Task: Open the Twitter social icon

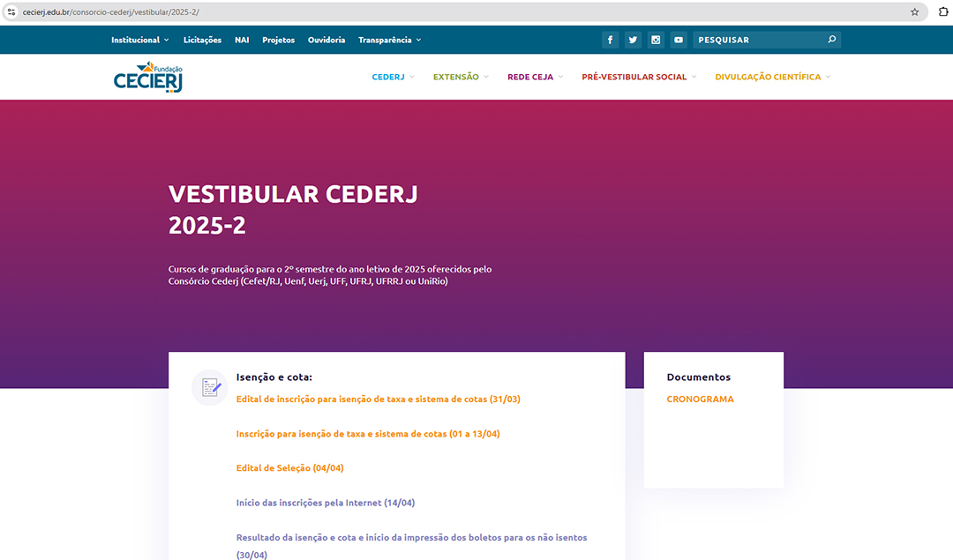Action: [633, 40]
